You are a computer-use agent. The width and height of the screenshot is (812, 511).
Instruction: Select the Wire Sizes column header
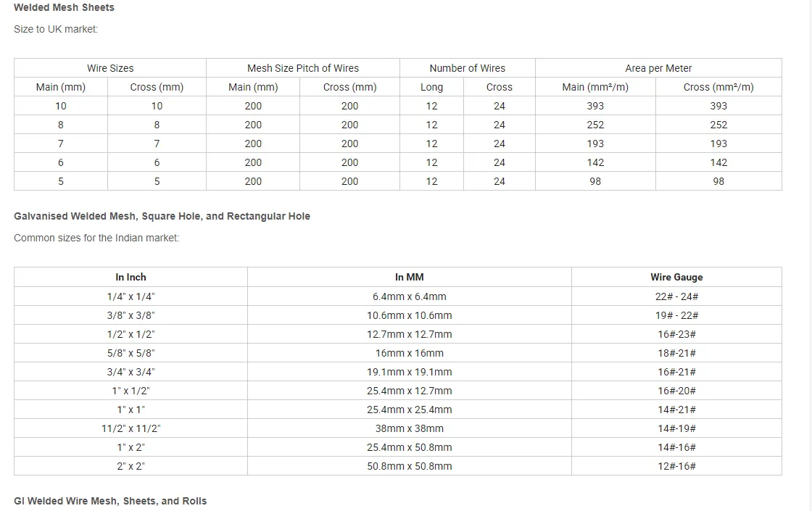[110, 68]
